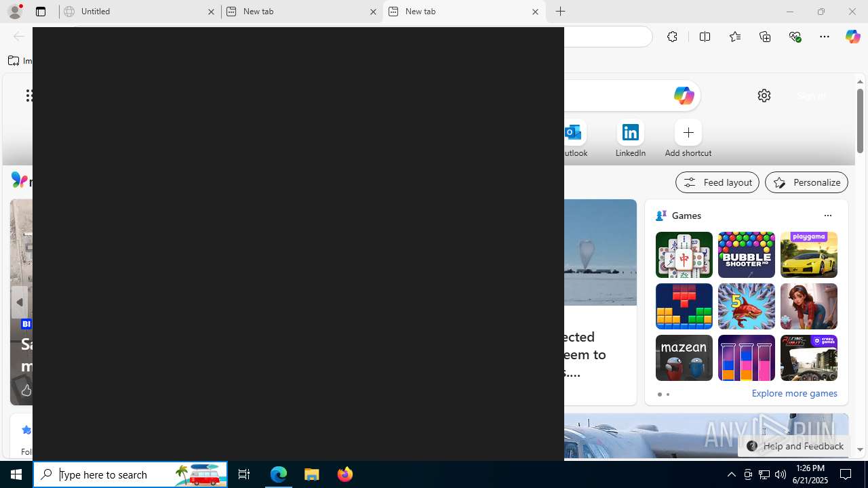Open the Tab actions menu icon
Image resolution: width=868 pixels, height=488 pixels.
(41, 12)
